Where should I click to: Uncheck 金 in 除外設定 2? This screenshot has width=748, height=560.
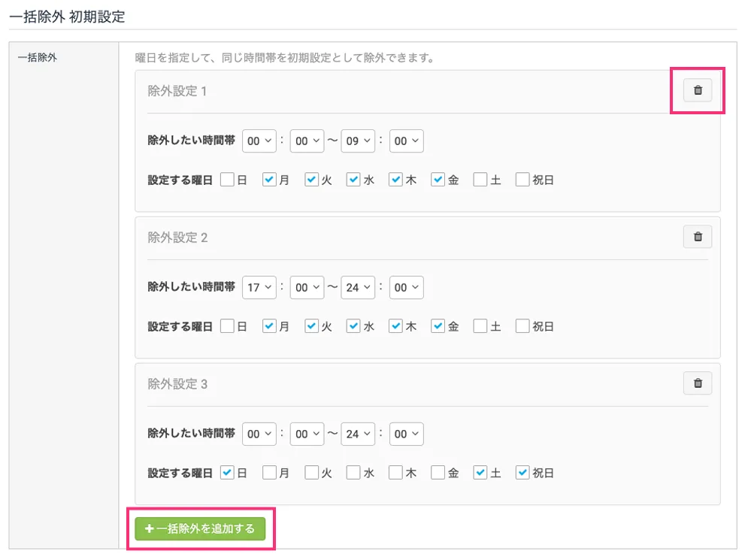click(x=438, y=327)
